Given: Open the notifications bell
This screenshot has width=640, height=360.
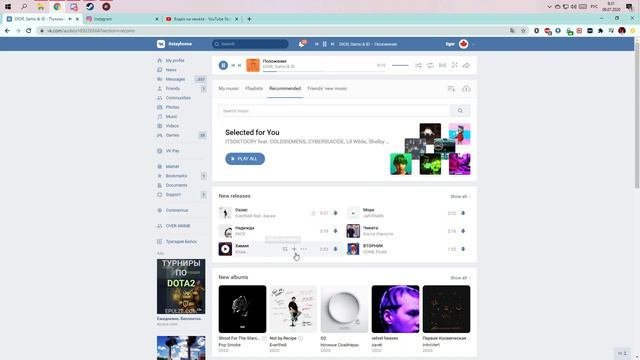Looking at the screenshot, I should (x=302, y=44).
